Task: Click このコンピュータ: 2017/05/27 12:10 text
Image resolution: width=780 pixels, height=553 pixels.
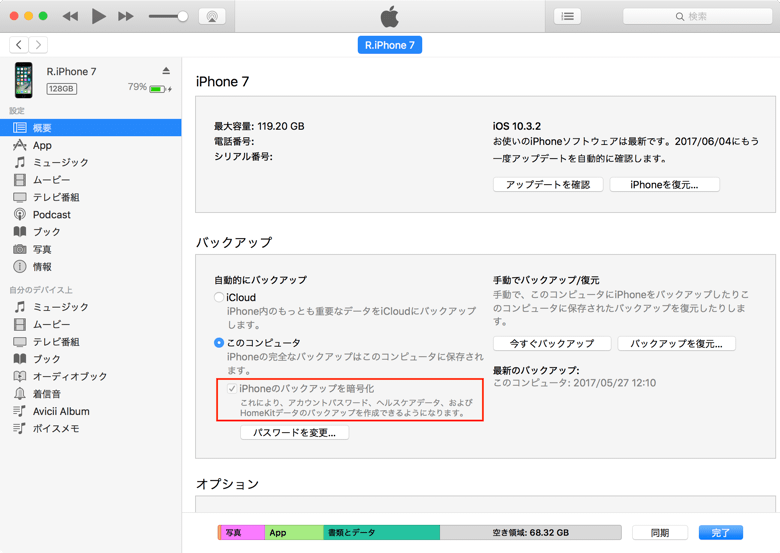Action: click(575, 383)
